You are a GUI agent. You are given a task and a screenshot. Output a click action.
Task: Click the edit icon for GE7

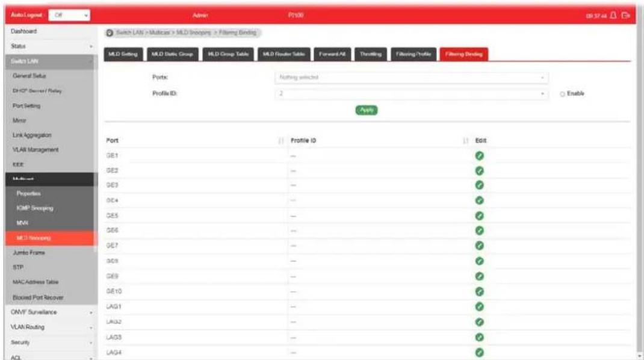coord(479,246)
